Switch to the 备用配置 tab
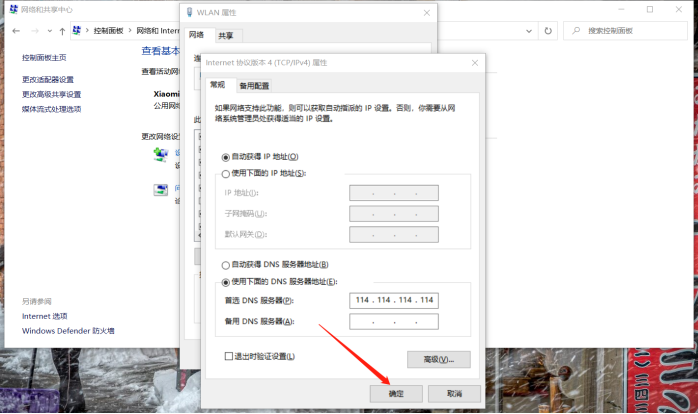 point(254,86)
